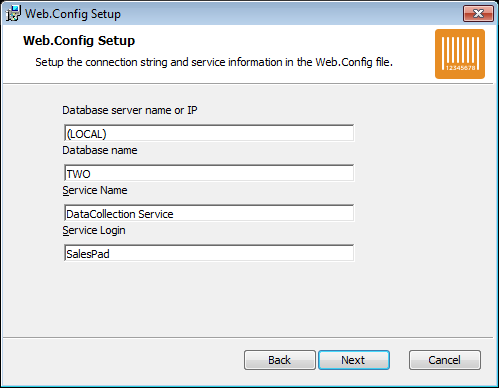This screenshot has height=388, width=499.
Task: Close the Web.Config Setup window
Action: point(478,14)
